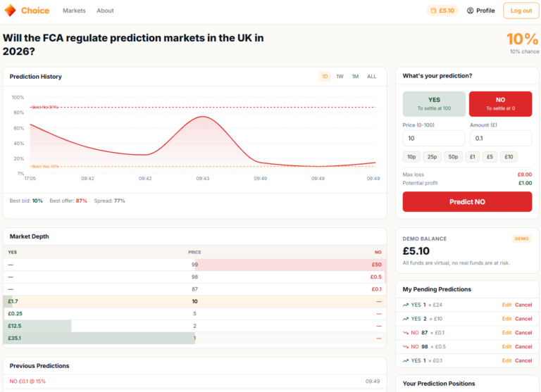The image size is (541, 392).
Task: Click the £5.10 balance pill
Action: point(442,11)
